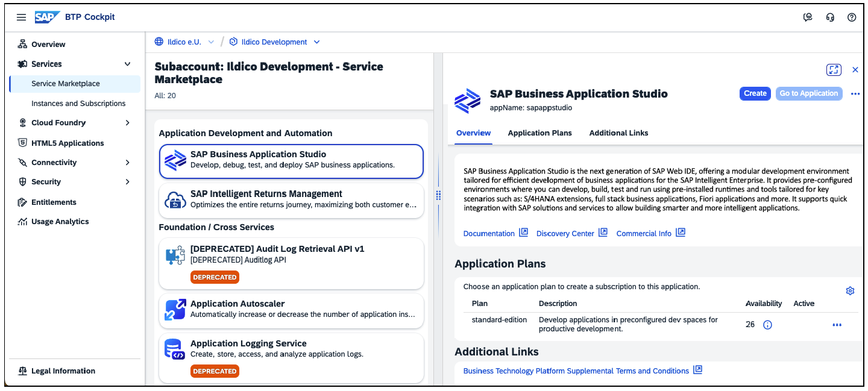Select Instances and Subscriptions in sidebar
The width and height of the screenshot is (868, 391).
point(78,103)
